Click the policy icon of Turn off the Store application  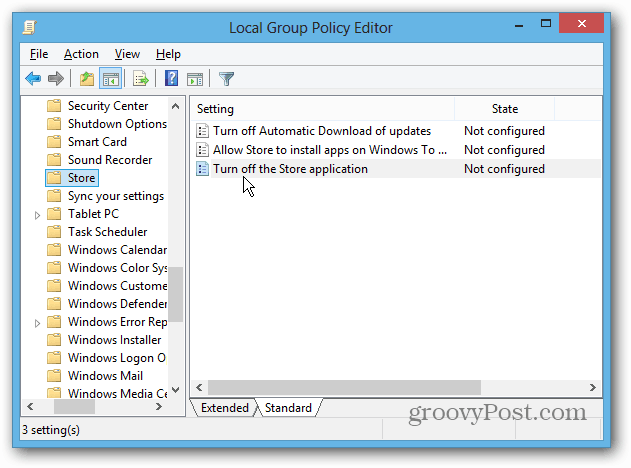(x=202, y=169)
